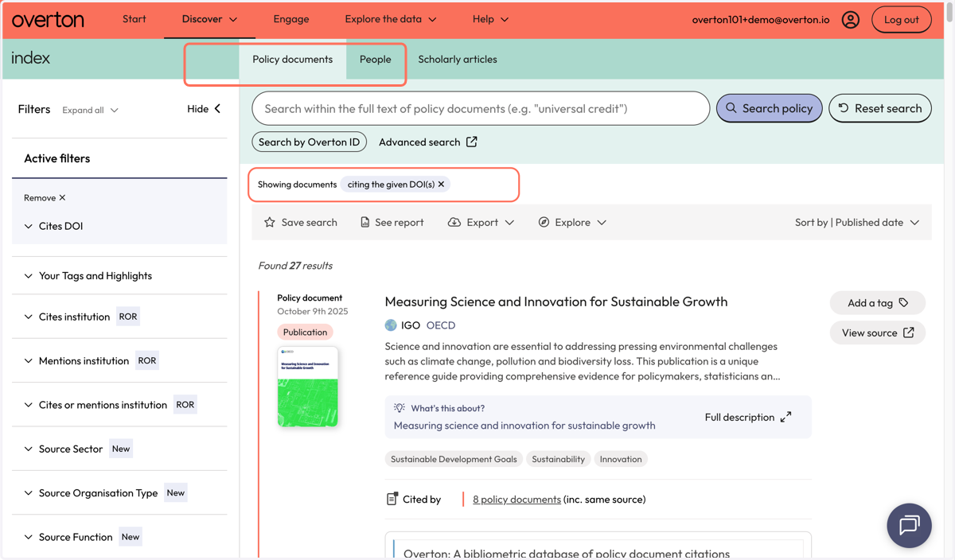Switch to the Policy documents tab

click(293, 59)
